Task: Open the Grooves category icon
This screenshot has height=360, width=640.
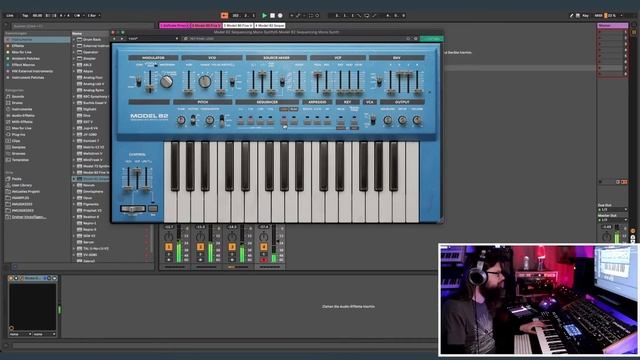Action: tap(8, 153)
